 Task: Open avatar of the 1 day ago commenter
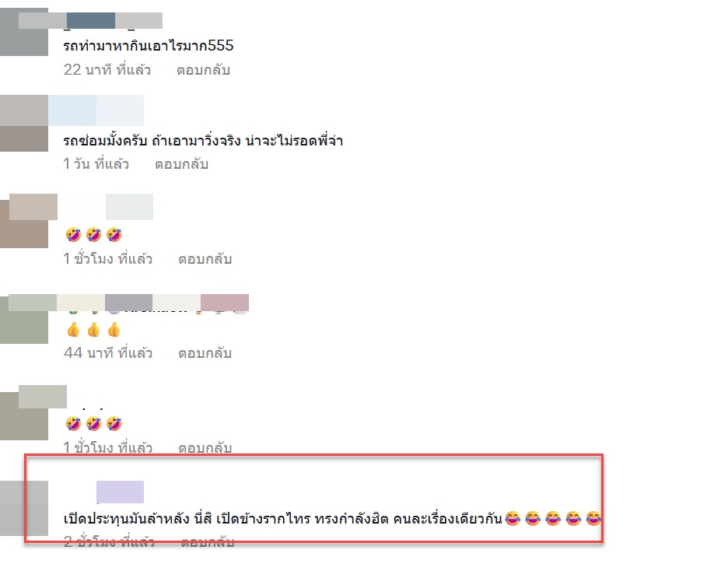[24, 123]
